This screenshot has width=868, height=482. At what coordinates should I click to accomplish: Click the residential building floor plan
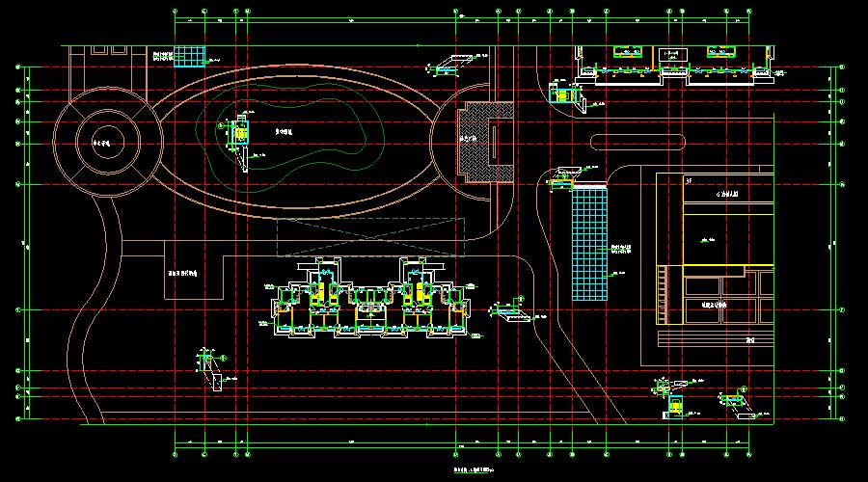pyautogui.click(x=370, y=298)
